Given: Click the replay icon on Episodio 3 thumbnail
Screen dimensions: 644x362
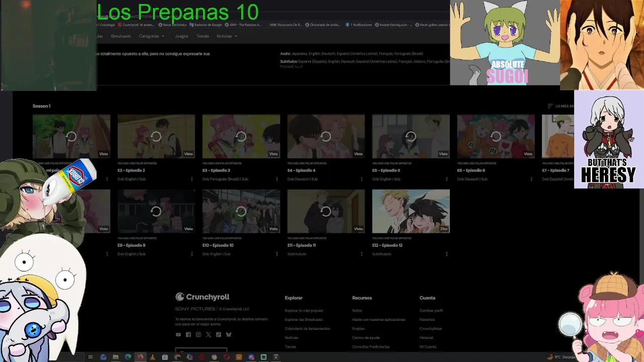Looking at the screenshot, I should click(x=241, y=136).
